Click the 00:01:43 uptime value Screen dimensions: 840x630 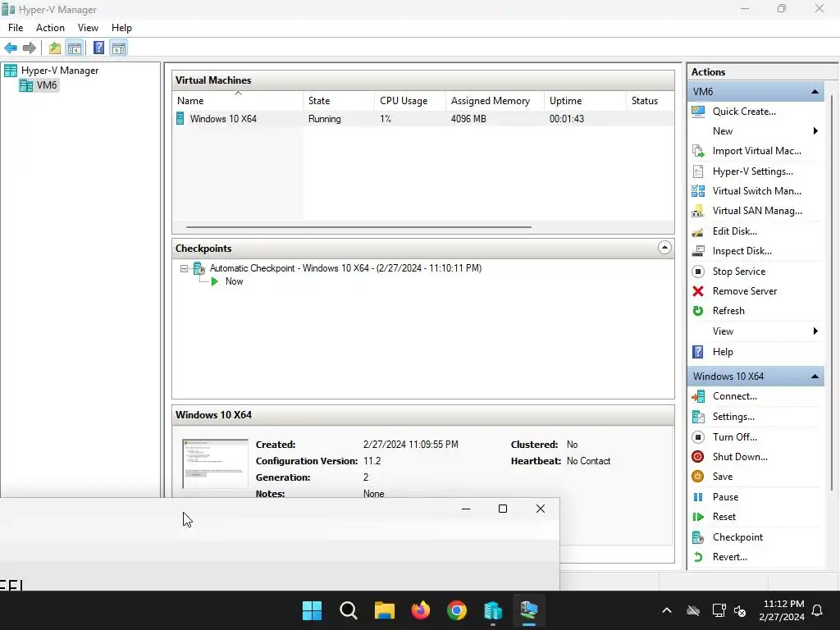tap(567, 119)
